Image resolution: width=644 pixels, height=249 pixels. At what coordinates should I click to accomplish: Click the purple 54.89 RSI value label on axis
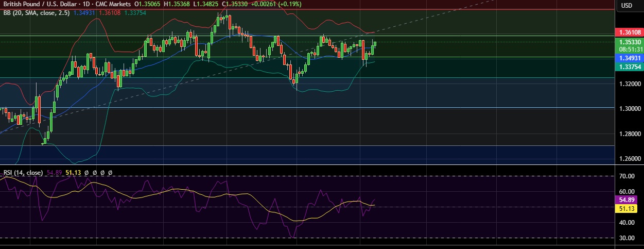tap(626, 200)
